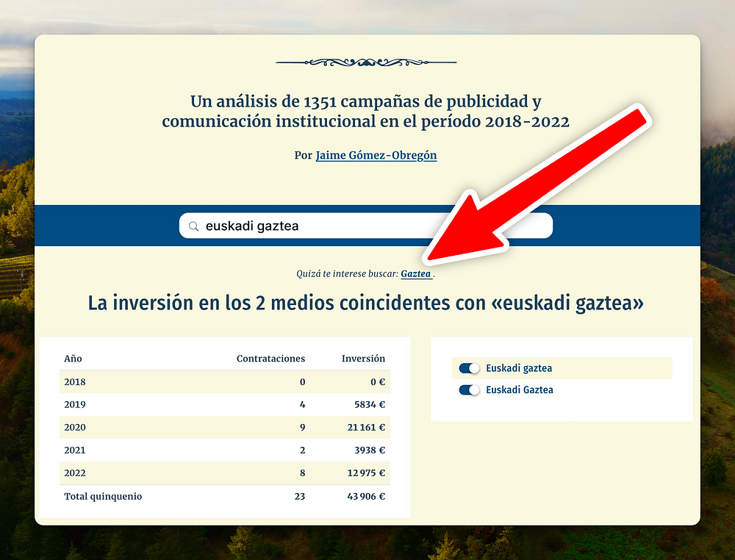Follow the suggested search link 'Gaztea'

click(x=416, y=273)
